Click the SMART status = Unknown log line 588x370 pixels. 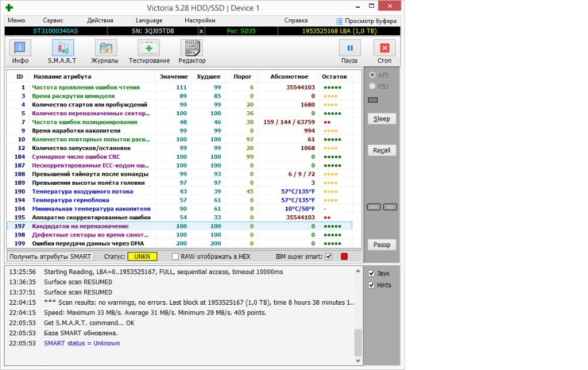click(82, 344)
